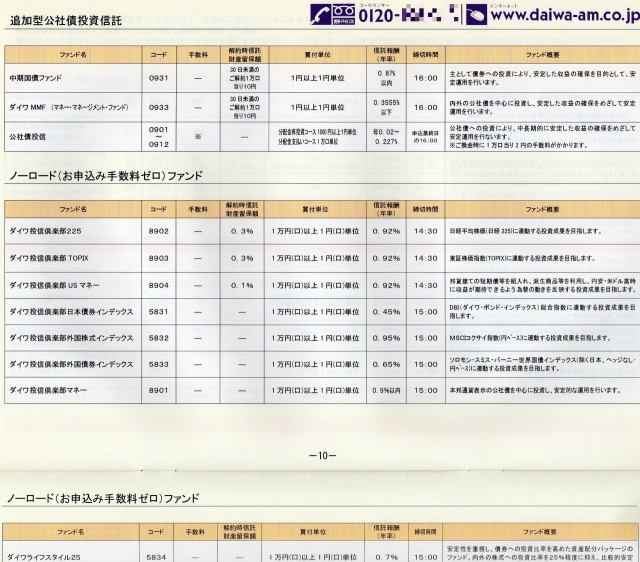This screenshot has width=640, height=562.
Task: Click the ダイワ投信倶楽部 TOPIX fund name
Action: [49, 258]
